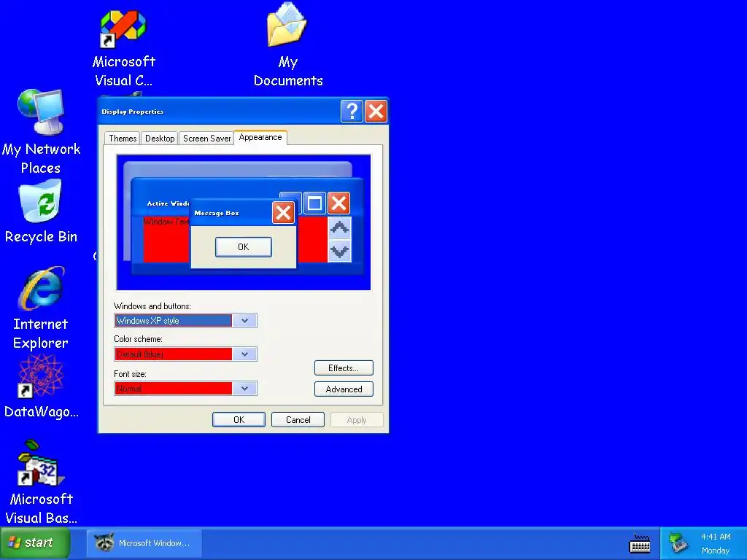
Task: Click the preview scrollbar up arrow
Action: (x=339, y=227)
